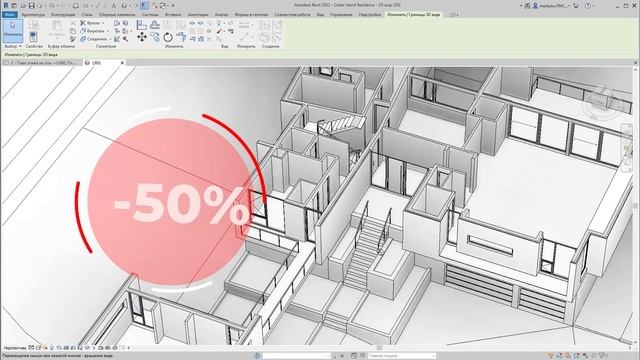Screen dimensions: 640x360
Task: Switch to the Аннотации ribbon tab
Action: (x=198, y=15)
